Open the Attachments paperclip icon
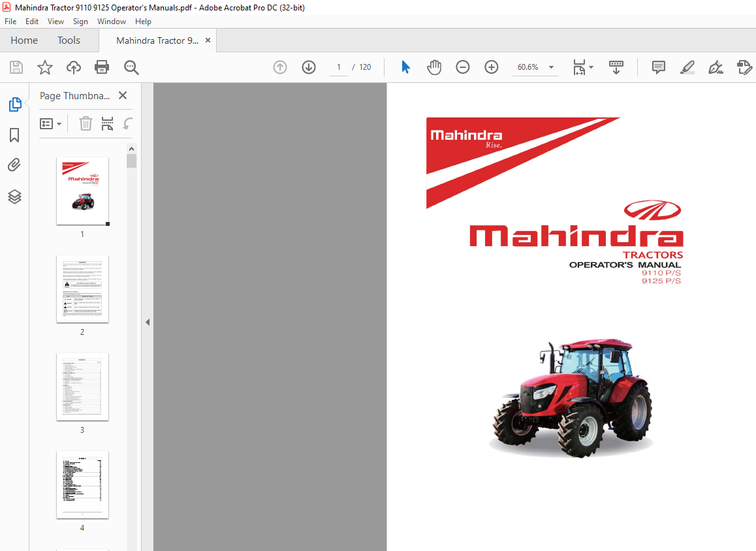Image resolution: width=756 pixels, height=551 pixels. [14, 165]
